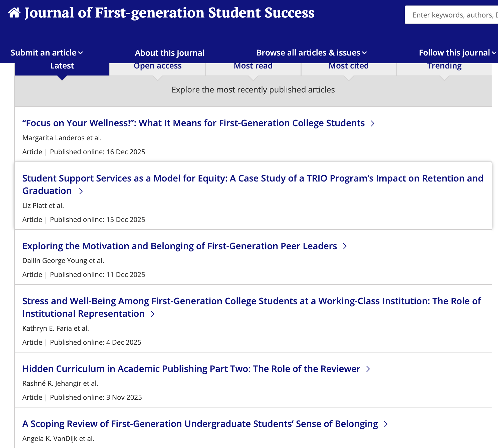Click the Journal of First-generation Student Success title
Screen dimensions: 498x448
click(x=169, y=13)
